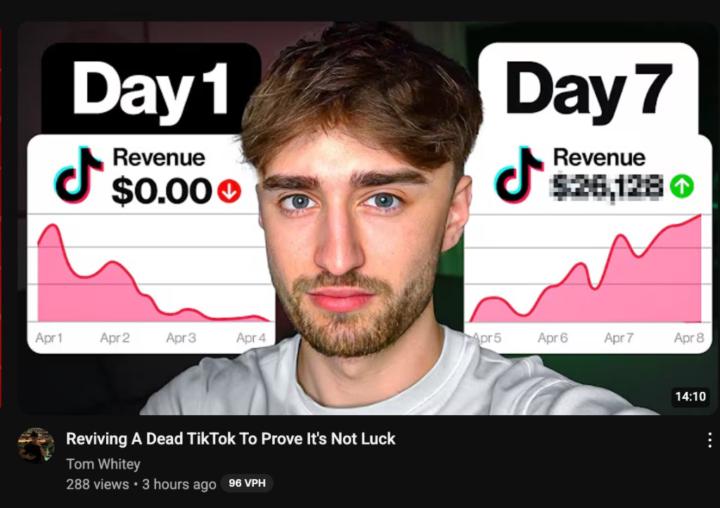Click the 96 VPH badge
The image size is (720, 508).
point(247,483)
